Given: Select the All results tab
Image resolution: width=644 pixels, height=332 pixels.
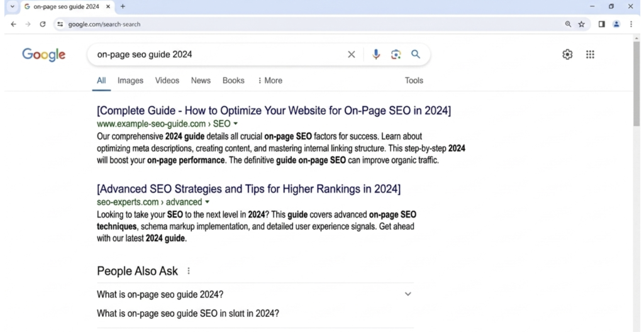Looking at the screenshot, I should (101, 80).
